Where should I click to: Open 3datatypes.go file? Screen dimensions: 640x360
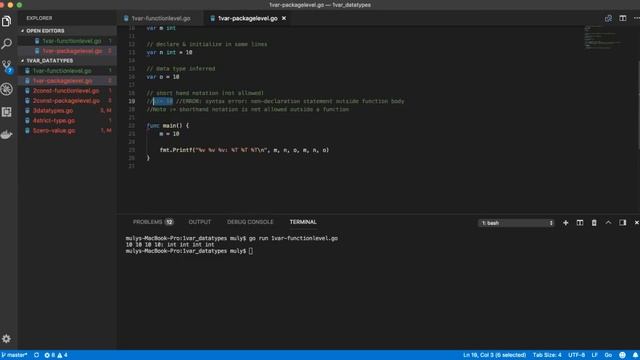67,111
